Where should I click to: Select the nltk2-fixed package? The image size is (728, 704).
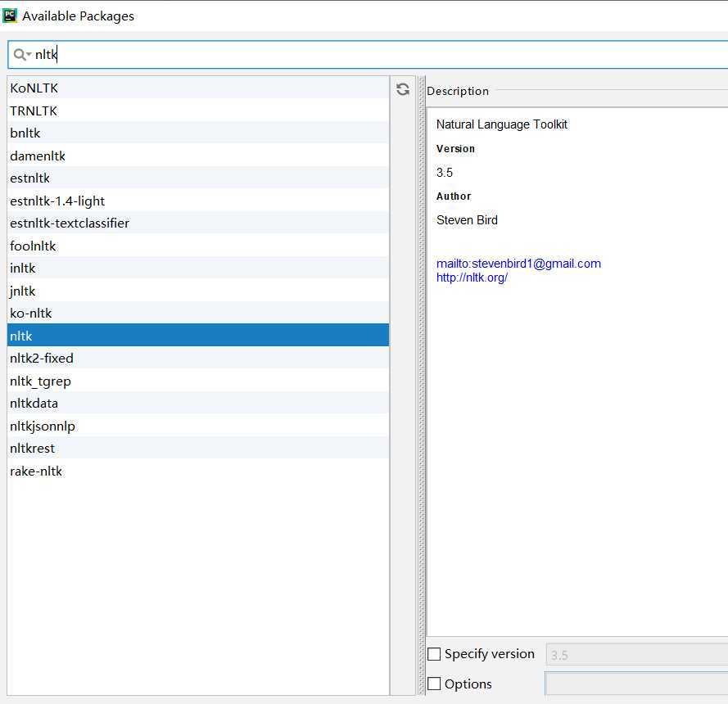coord(198,359)
